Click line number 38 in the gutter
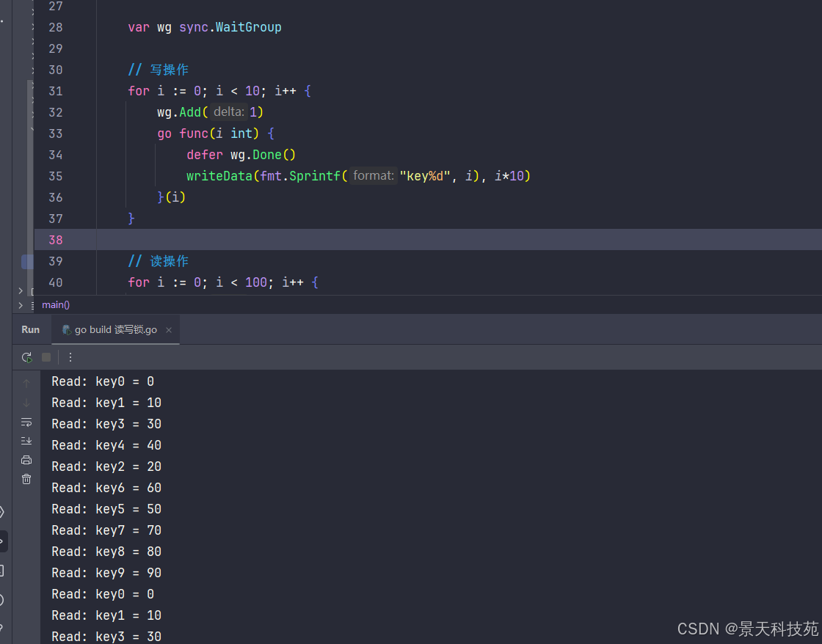 [56, 240]
